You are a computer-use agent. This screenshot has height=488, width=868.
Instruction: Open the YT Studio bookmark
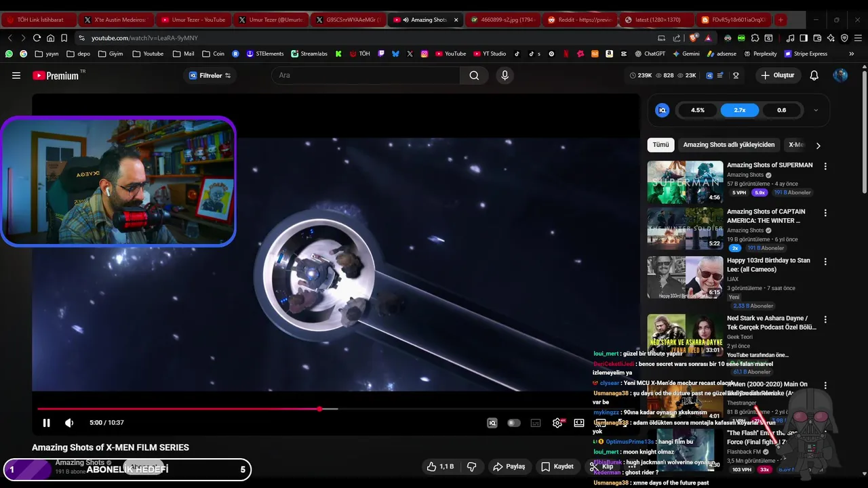(489, 54)
